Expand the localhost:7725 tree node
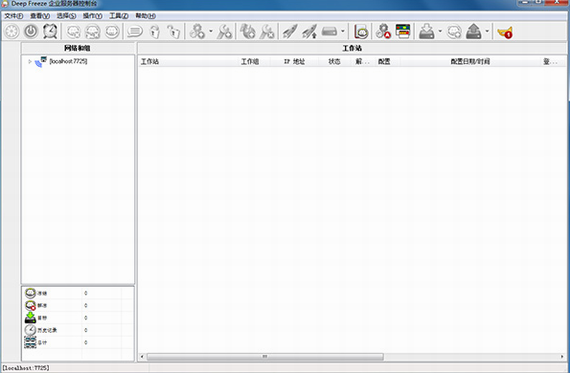 click(30, 61)
